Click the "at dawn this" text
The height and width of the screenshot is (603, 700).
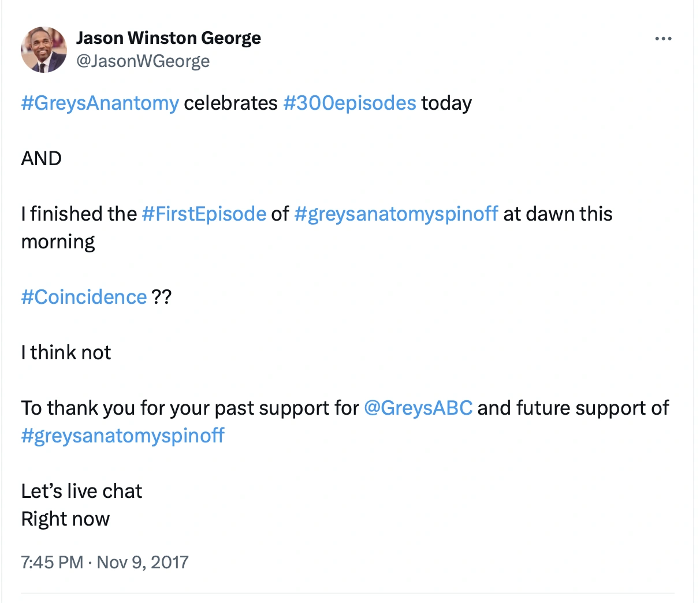557,214
